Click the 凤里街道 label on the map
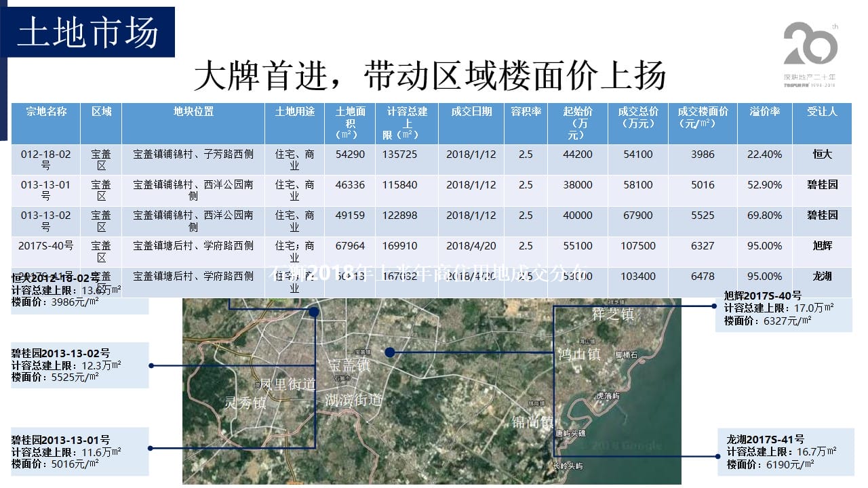868x488 pixels. (288, 384)
